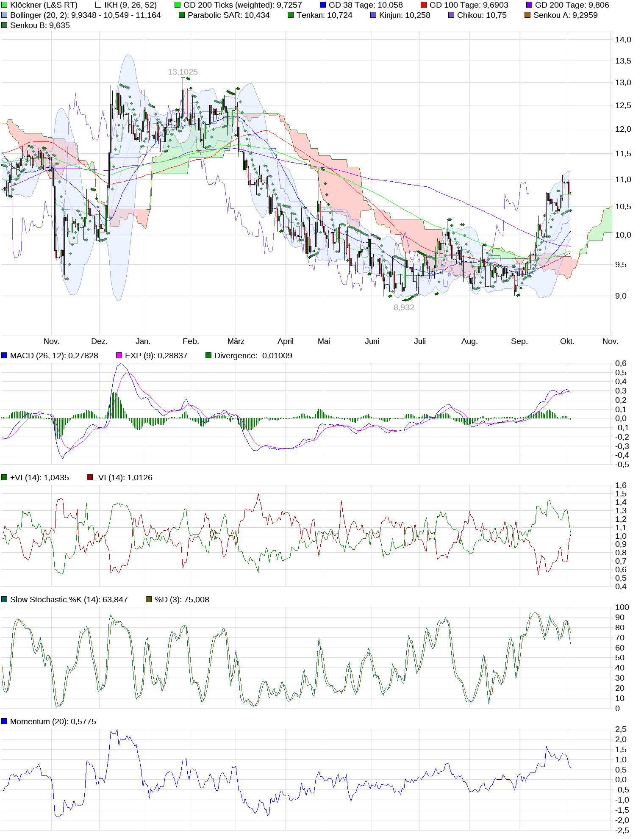Viewport: 644px width, 839px height.
Task: Click the Chikou legend color swatch
Action: pyautogui.click(x=451, y=15)
